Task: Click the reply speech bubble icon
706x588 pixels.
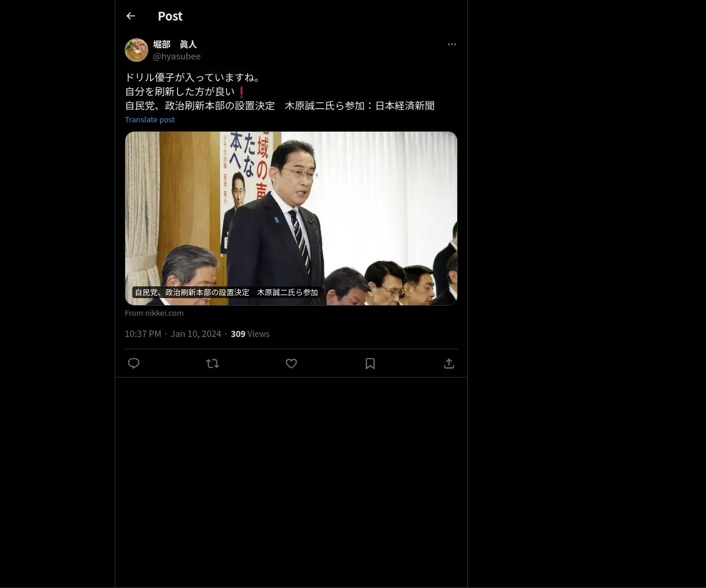Action: (134, 363)
